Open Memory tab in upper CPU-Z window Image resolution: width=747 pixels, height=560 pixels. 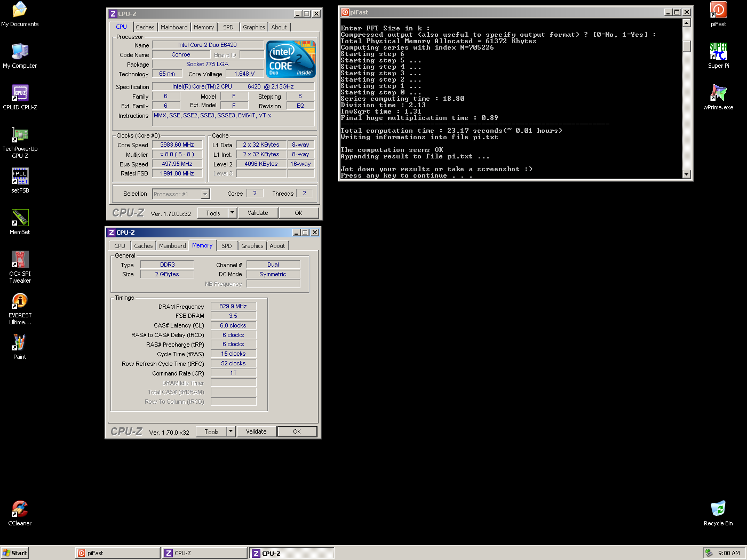[x=204, y=27]
